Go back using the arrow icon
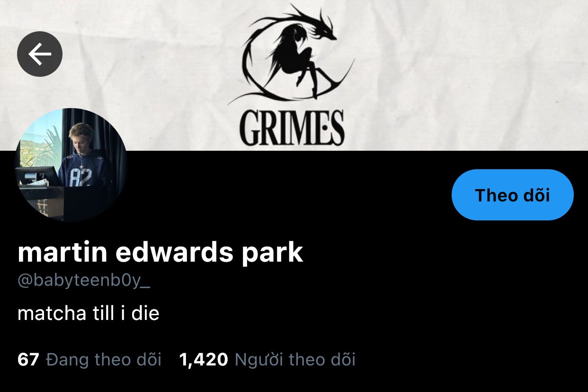 click(x=40, y=55)
